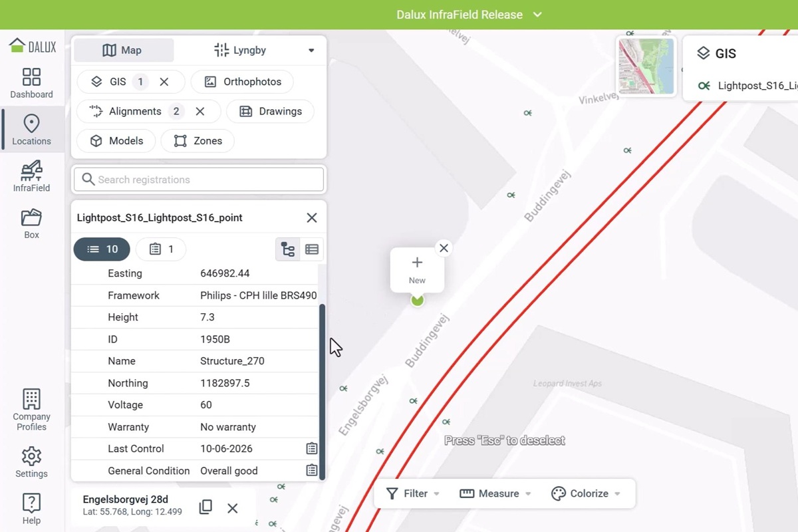Expand the Dalux InfraField Release dropdown

coord(469,15)
